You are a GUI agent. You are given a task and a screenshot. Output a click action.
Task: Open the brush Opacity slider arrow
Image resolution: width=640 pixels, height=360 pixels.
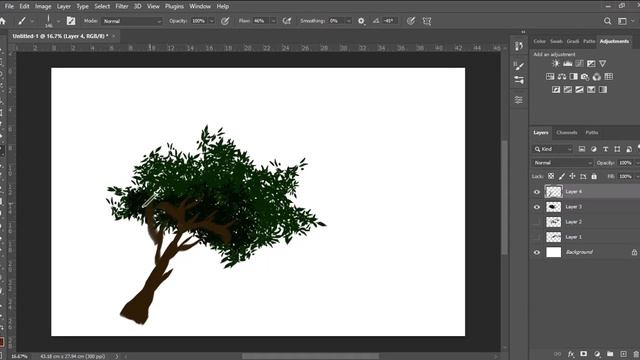(212, 21)
